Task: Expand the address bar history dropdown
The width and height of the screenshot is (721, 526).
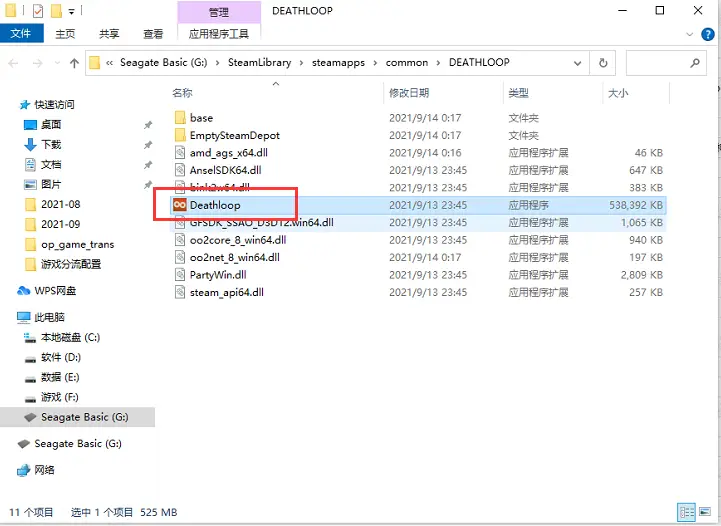Action: coord(578,63)
